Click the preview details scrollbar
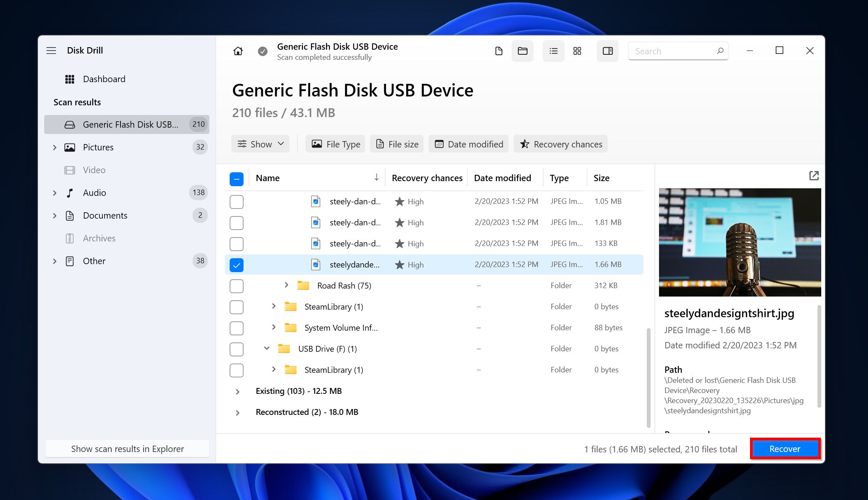This screenshot has width=868, height=500. click(x=819, y=356)
